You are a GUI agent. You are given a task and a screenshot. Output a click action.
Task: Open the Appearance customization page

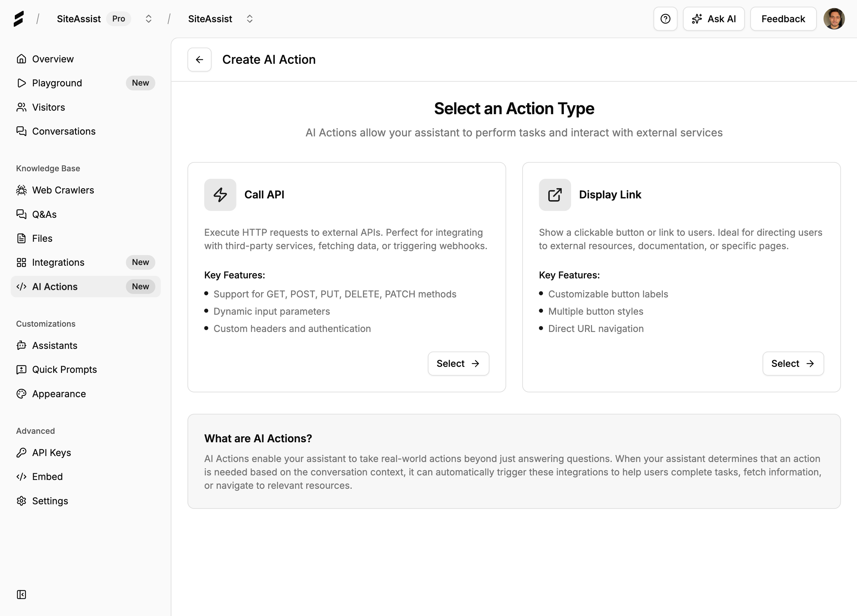pos(58,394)
